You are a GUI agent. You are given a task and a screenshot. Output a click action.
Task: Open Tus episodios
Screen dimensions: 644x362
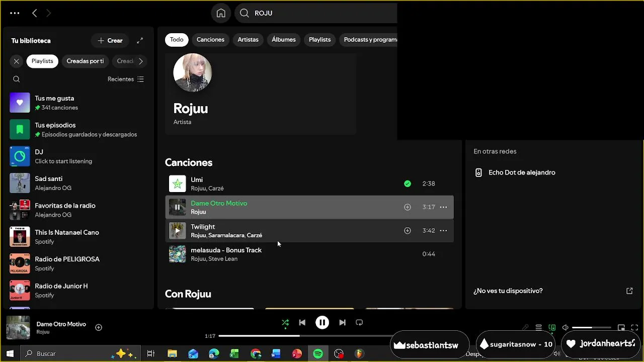coord(79,130)
